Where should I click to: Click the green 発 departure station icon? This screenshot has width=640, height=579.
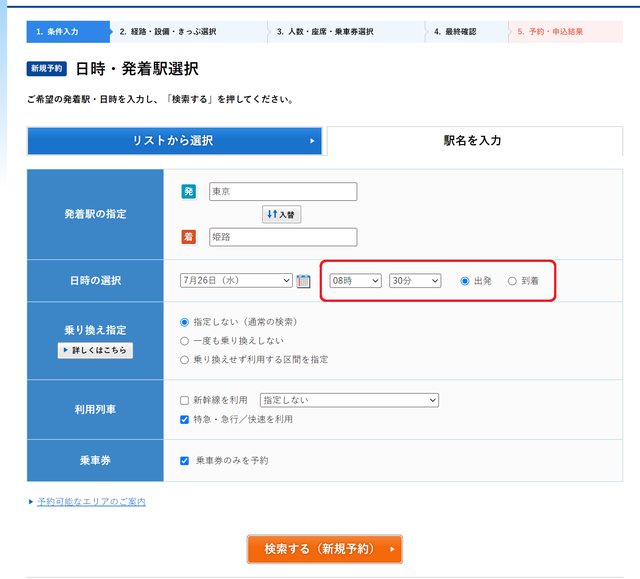click(188, 192)
